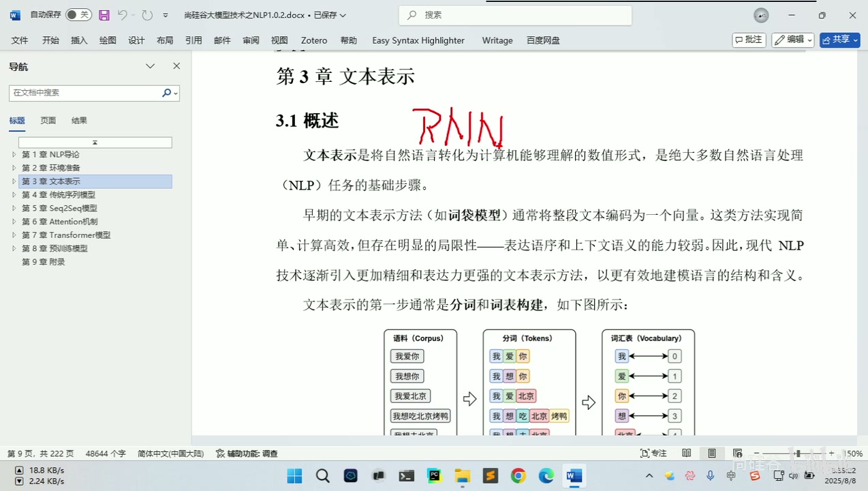Click the Windows Start button
Image resolution: width=868 pixels, height=491 pixels.
(x=294, y=475)
